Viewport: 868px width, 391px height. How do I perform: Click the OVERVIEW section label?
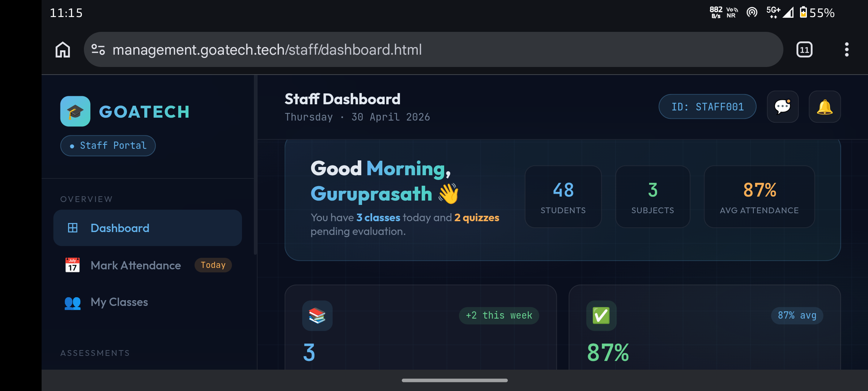click(x=86, y=199)
